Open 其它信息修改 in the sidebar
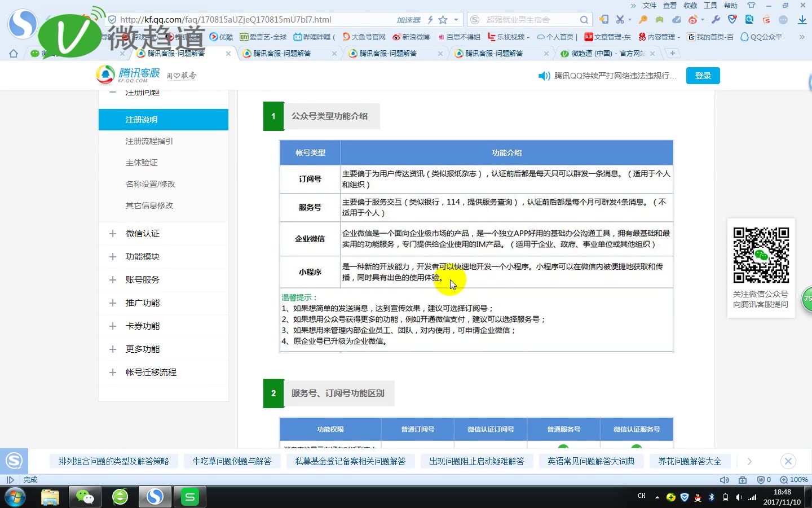The width and height of the screenshot is (812, 508). coord(149,205)
